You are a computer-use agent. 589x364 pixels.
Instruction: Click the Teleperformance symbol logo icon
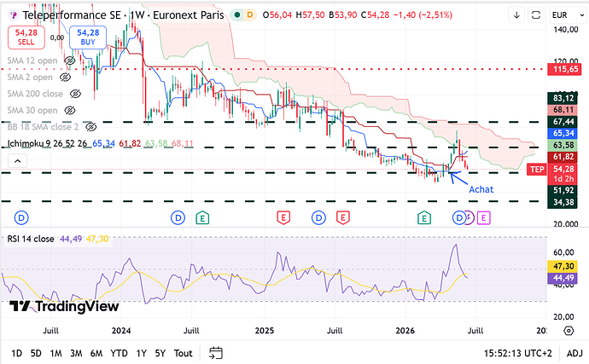pos(14,15)
